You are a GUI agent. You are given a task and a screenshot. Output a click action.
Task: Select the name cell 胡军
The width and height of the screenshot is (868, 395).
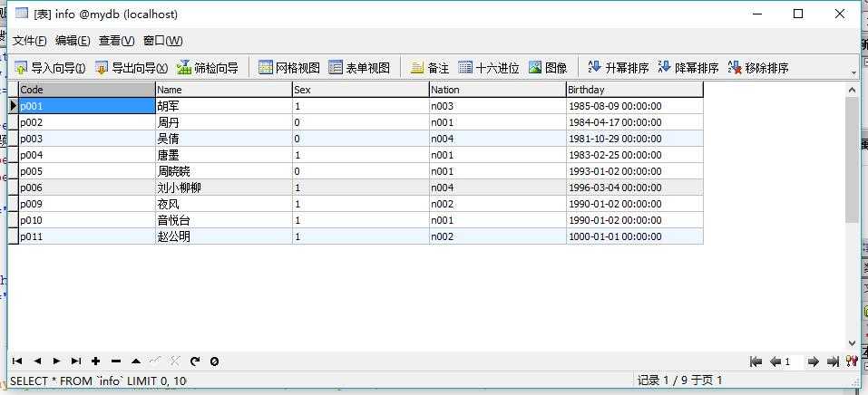(224, 106)
